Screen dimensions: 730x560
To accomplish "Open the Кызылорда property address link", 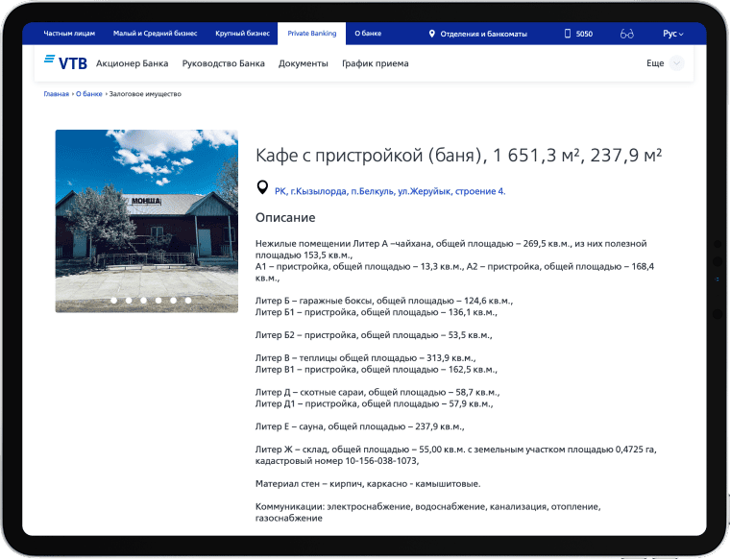I will 390,191.
